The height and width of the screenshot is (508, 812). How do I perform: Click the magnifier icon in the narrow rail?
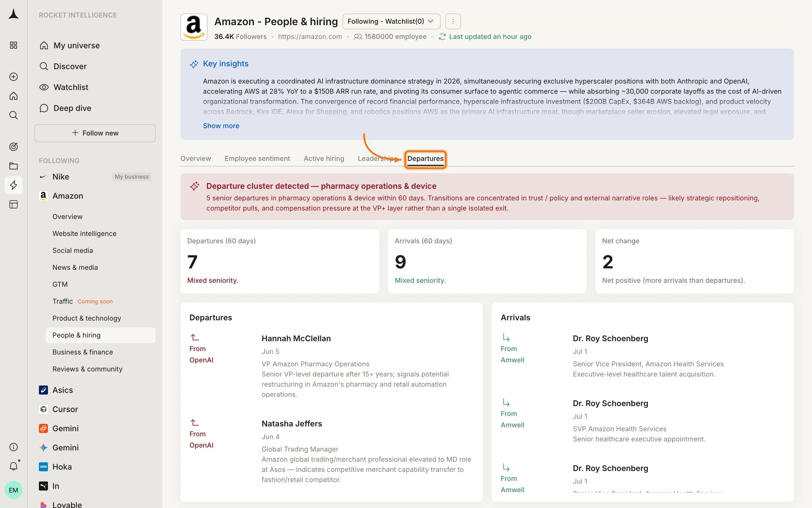point(14,115)
